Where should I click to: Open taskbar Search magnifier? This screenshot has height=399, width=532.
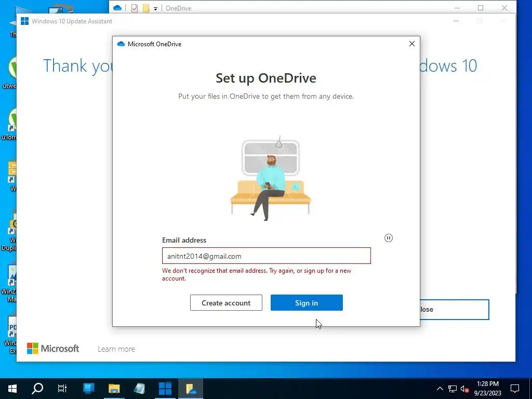(x=37, y=389)
